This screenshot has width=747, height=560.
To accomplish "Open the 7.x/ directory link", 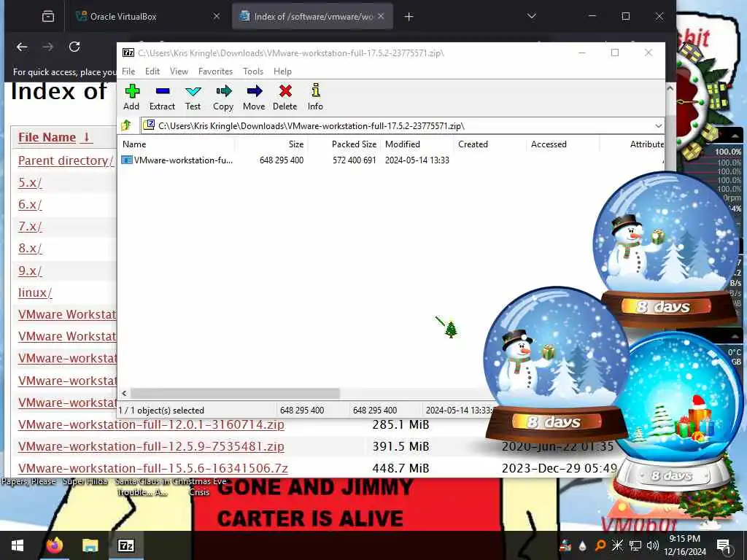I will (x=30, y=226).
